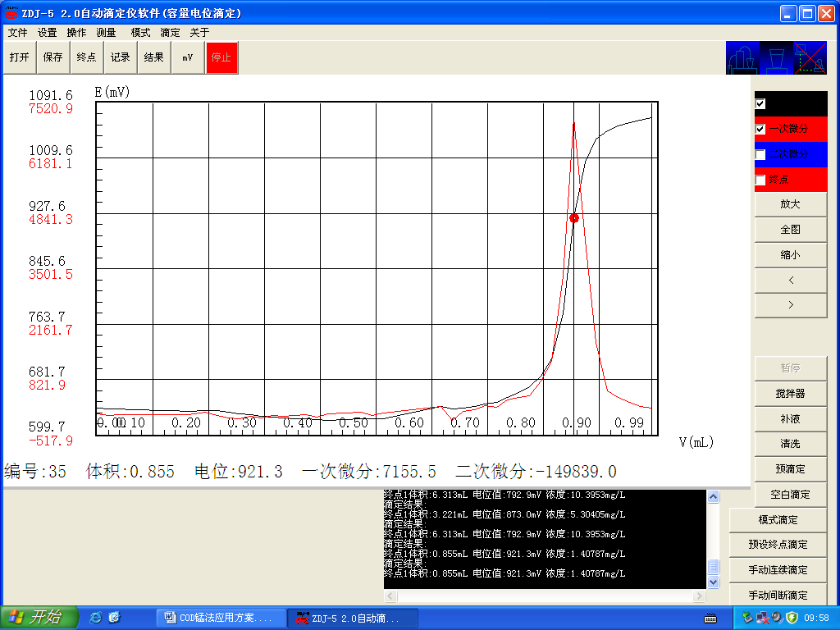Click the results log scrollbar down arrow
Viewport: 840px width, 630px height.
pos(714,582)
